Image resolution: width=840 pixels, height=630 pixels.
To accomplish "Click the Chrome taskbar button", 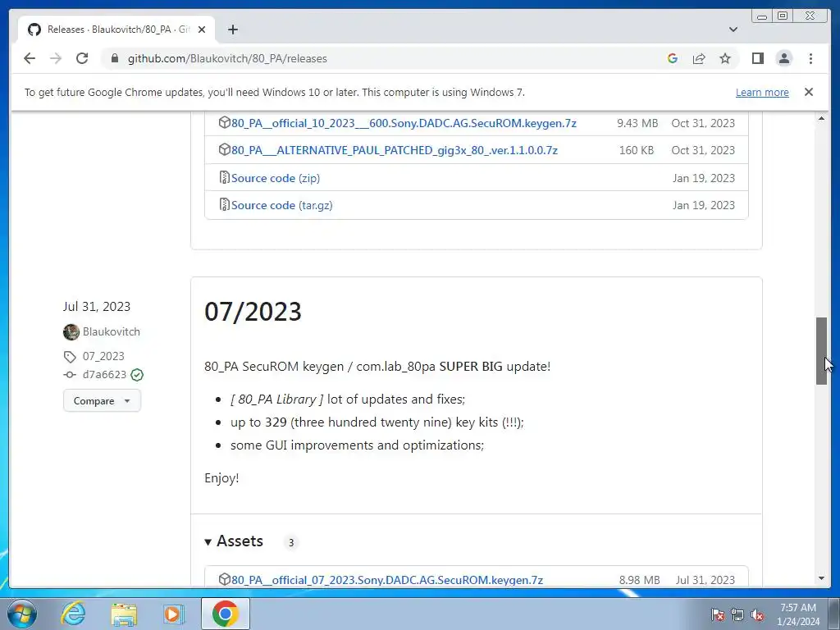I will (225, 614).
